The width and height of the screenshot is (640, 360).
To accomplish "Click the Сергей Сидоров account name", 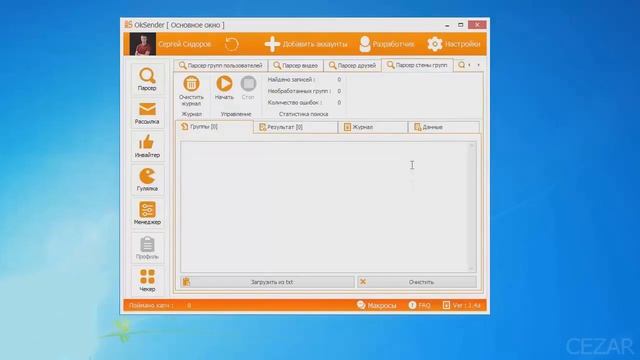I will coord(184,44).
